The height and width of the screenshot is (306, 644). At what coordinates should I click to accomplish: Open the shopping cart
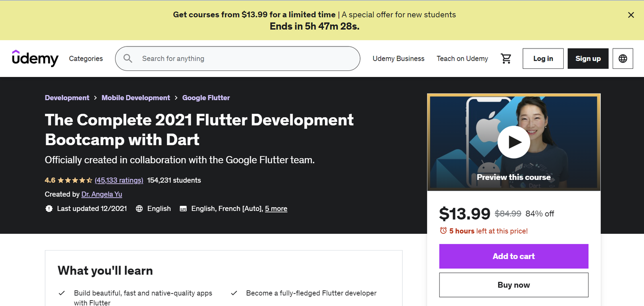[506, 58]
